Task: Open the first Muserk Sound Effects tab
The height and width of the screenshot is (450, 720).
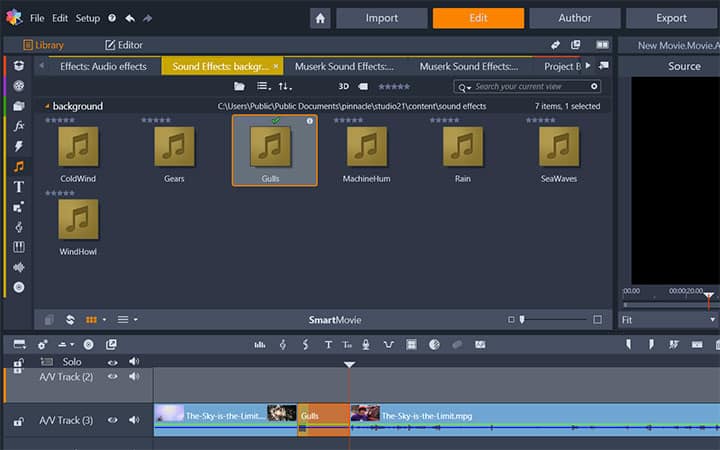Action: pos(344,67)
